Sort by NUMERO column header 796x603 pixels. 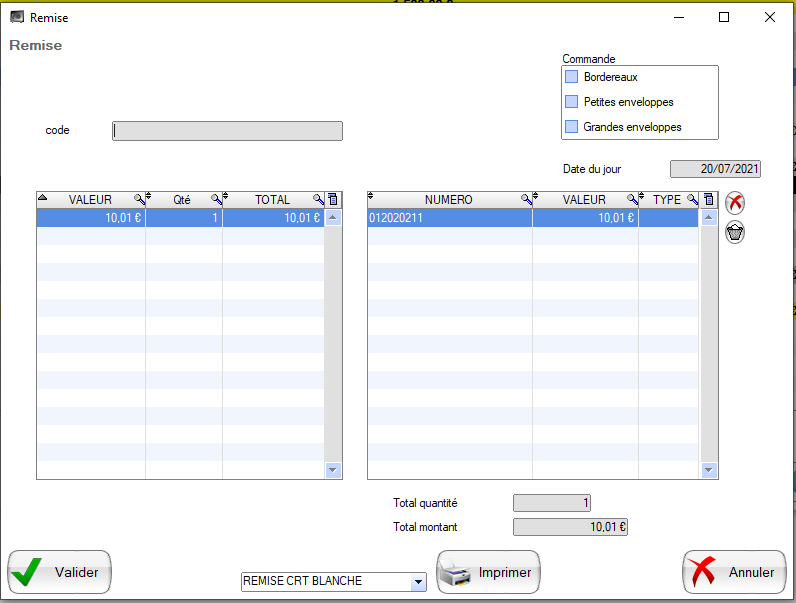tap(448, 200)
